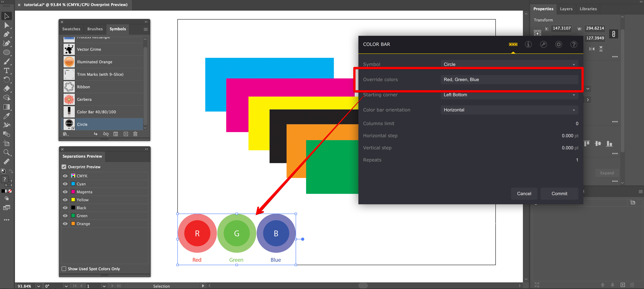Select the Eyedropper tool
644x289 pixels.
coord(6,116)
